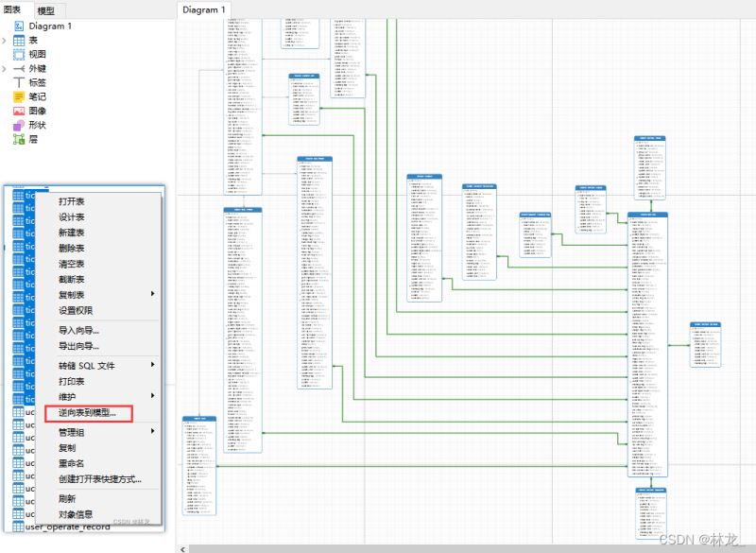Switch to the 模型 tab
Viewport: 756px width, 553px height.
point(45,9)
